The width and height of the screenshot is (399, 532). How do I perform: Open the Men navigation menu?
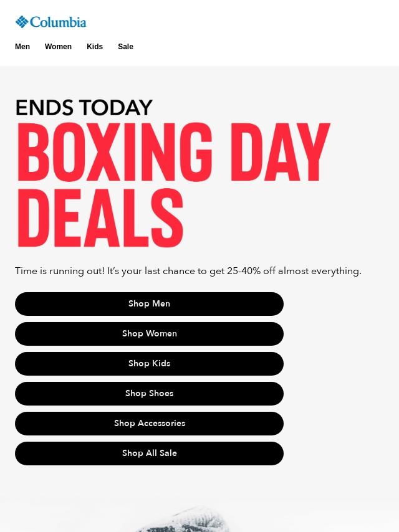click(22, 47)
